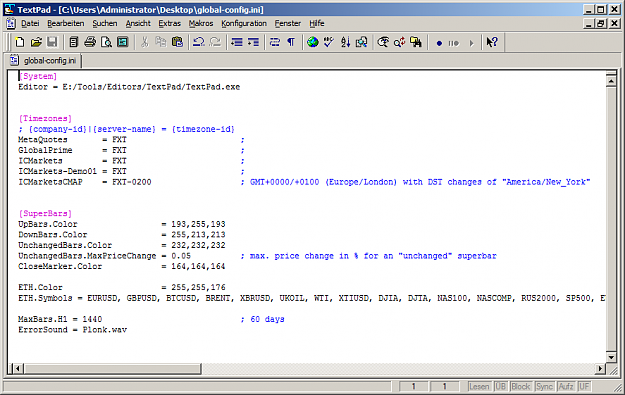Open the Konfiguration menu

[x=244, y=24]
